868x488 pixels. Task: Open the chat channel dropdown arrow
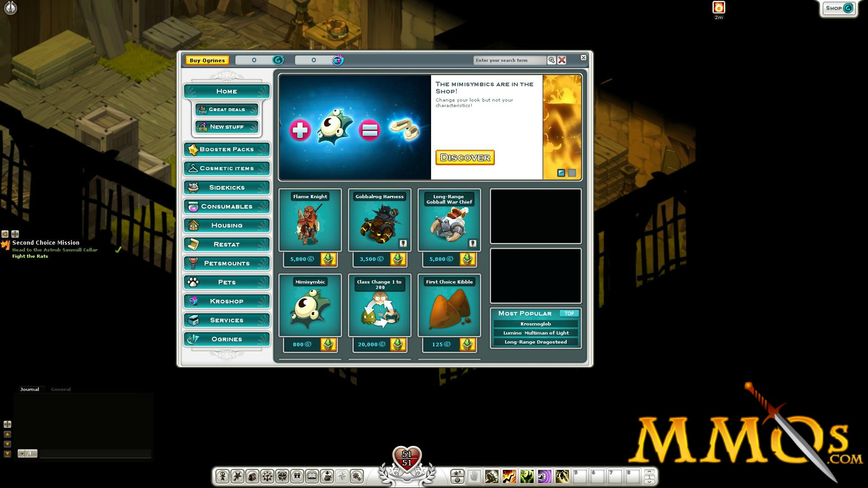tap(21, 454)
